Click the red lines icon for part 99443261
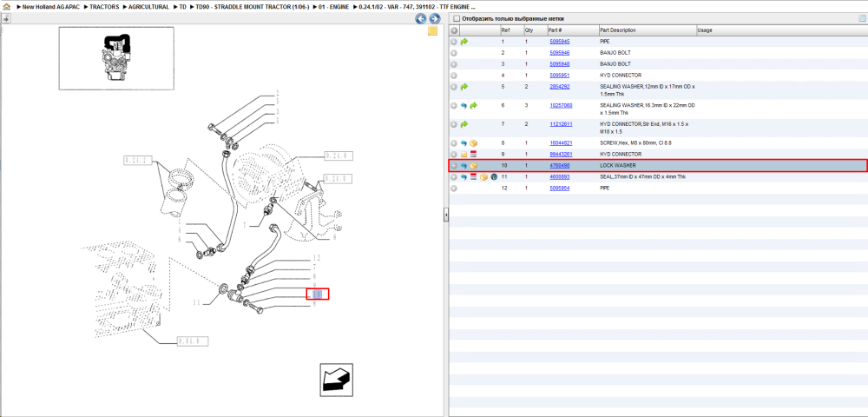868x417 pixels. tap(473, 154)
